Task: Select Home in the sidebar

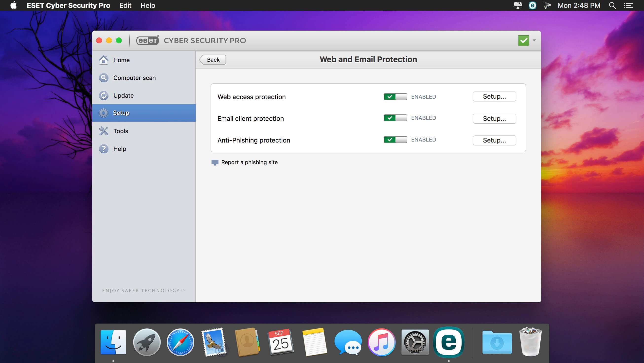Action: [144, 60]
